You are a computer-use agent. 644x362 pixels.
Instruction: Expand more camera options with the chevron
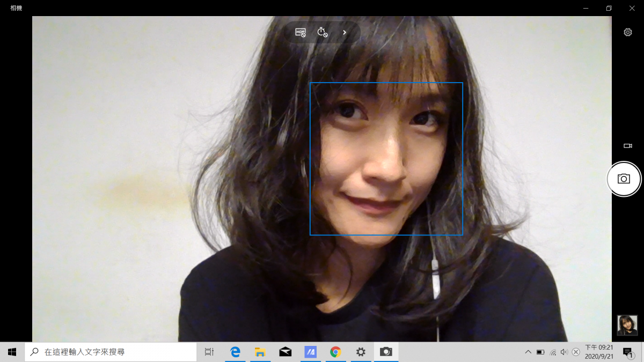click(x=345, y=32)
